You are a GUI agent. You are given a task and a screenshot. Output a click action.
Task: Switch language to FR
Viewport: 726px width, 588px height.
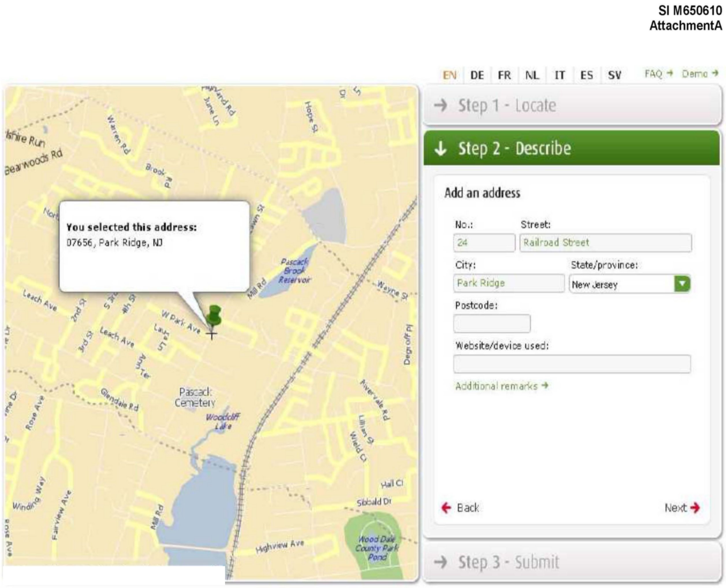[x=504, y=75]
